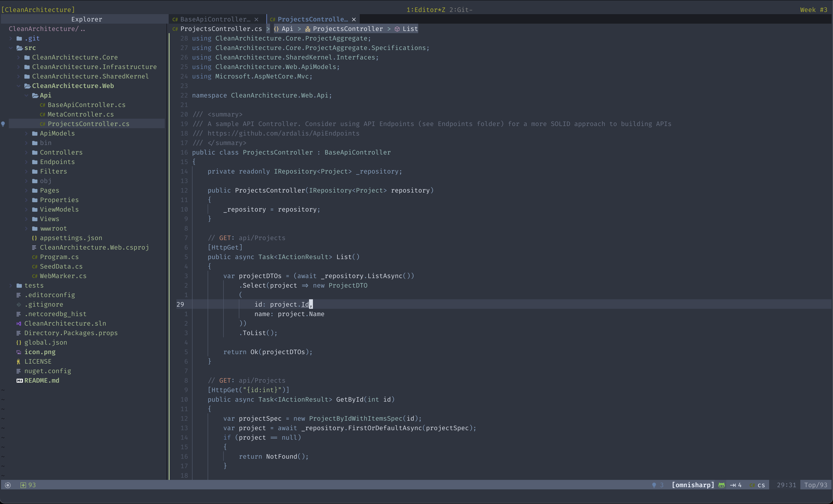Open README.md in the file tree
The width and height of the screenshot is (833, 504).
click(x=42, y=380)
